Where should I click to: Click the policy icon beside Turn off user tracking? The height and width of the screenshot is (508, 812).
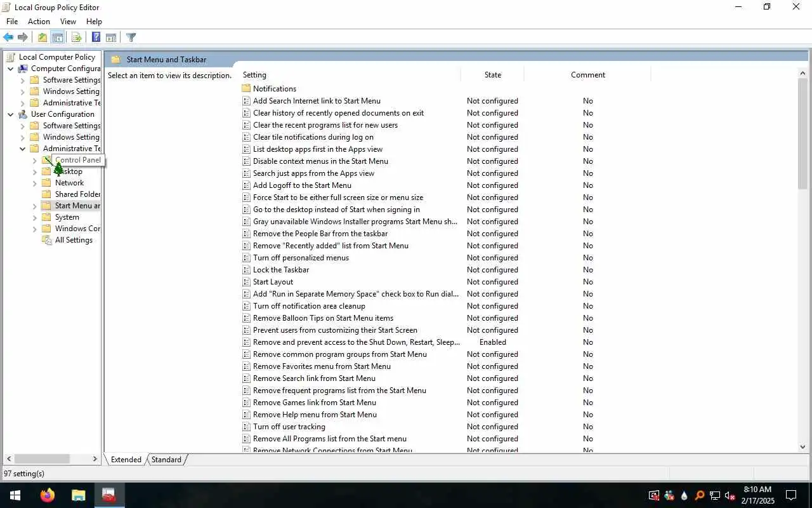click(246, 427)
